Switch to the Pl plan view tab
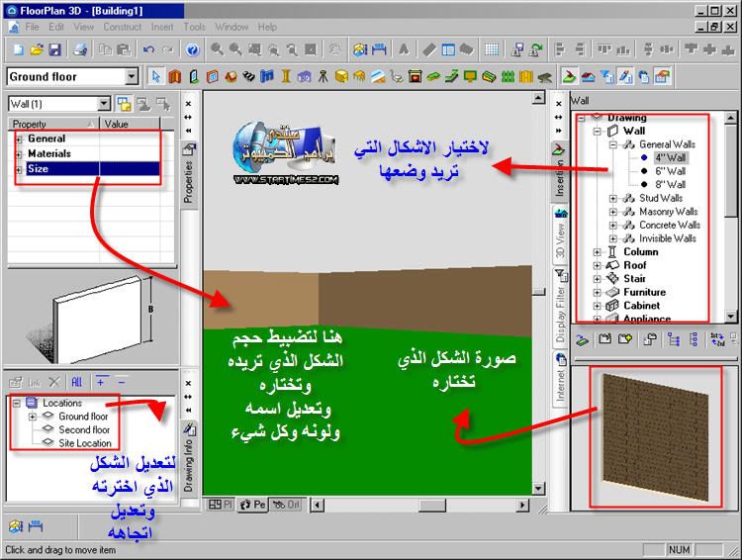 point(221,505)
